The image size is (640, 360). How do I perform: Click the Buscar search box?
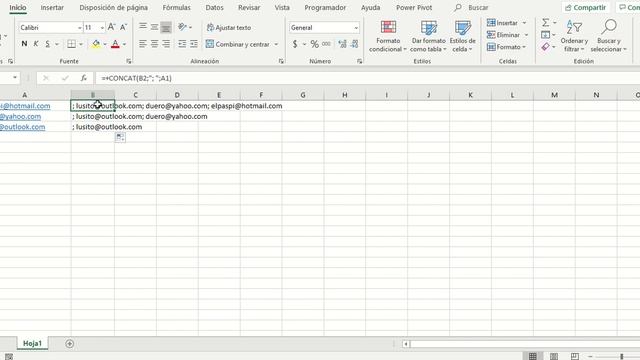478,8
